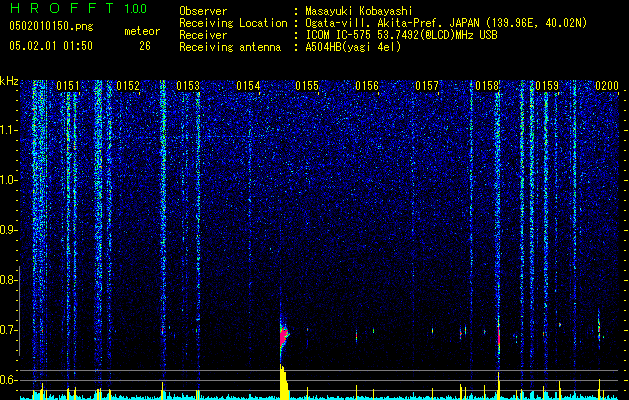Click the tallest yellow intensity peak below the magenta echo
This screenshot has height=400, width=629.
coord(283,382)
